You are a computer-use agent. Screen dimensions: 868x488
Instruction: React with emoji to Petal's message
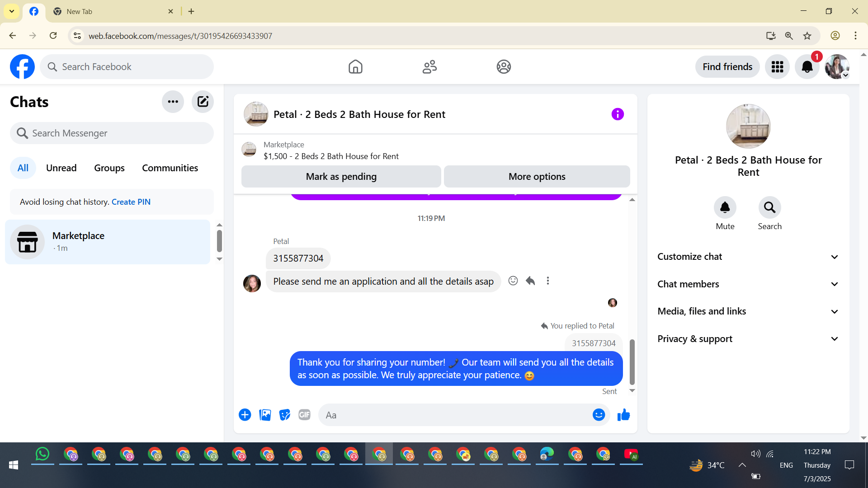tap(513, 281)
